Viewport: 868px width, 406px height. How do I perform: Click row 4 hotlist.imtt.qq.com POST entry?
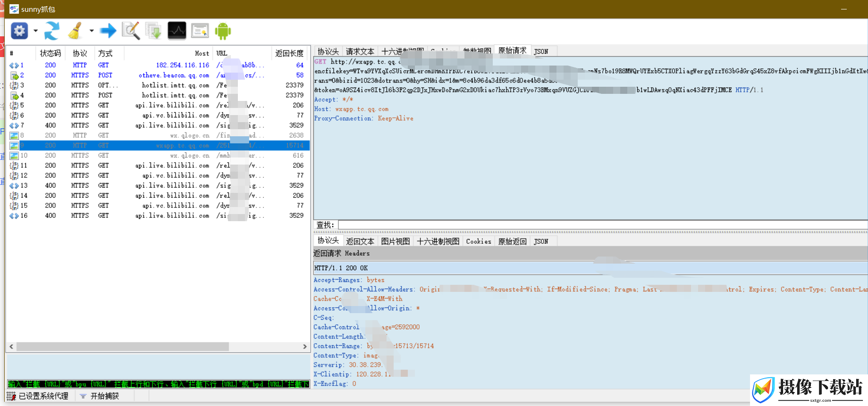(x=158, y=95)
